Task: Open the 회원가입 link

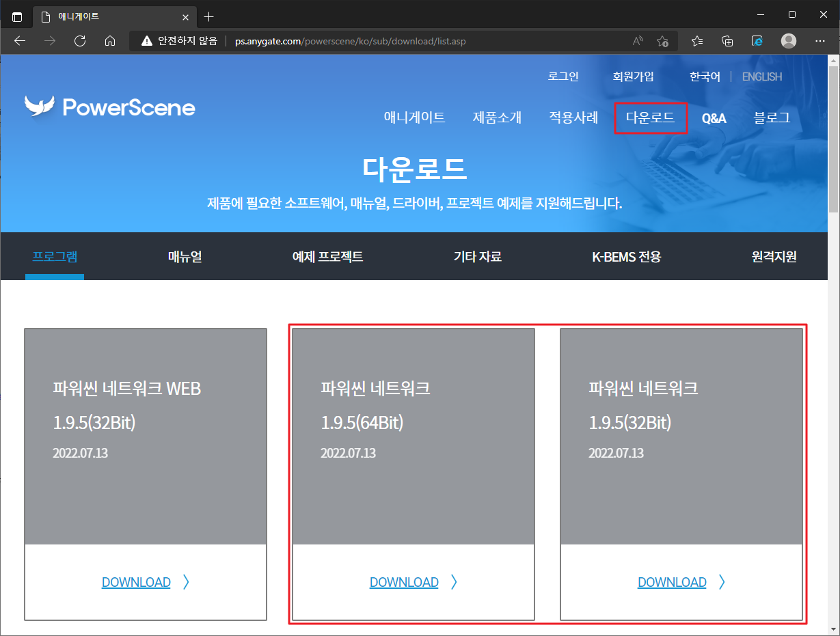Action: (633, 77)
